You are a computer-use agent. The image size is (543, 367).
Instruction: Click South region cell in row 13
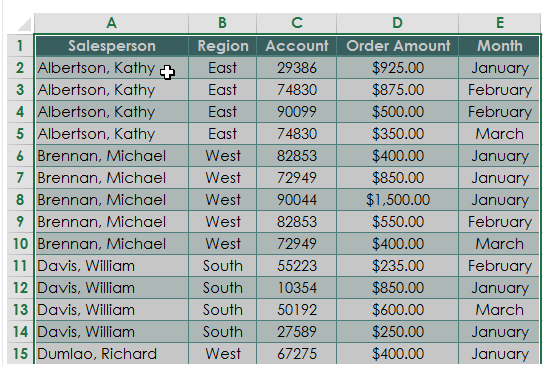[223, 310]
